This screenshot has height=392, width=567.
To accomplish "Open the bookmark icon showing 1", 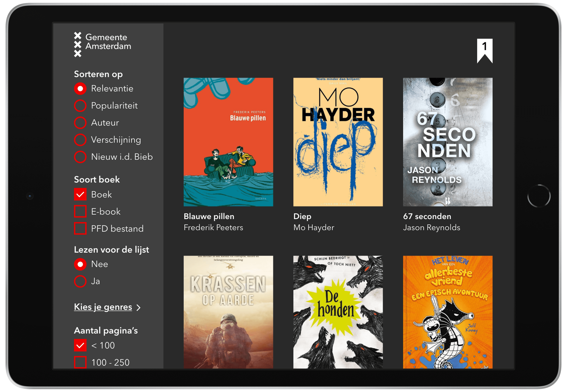I will pyautogui.click(x=485, y=51).
